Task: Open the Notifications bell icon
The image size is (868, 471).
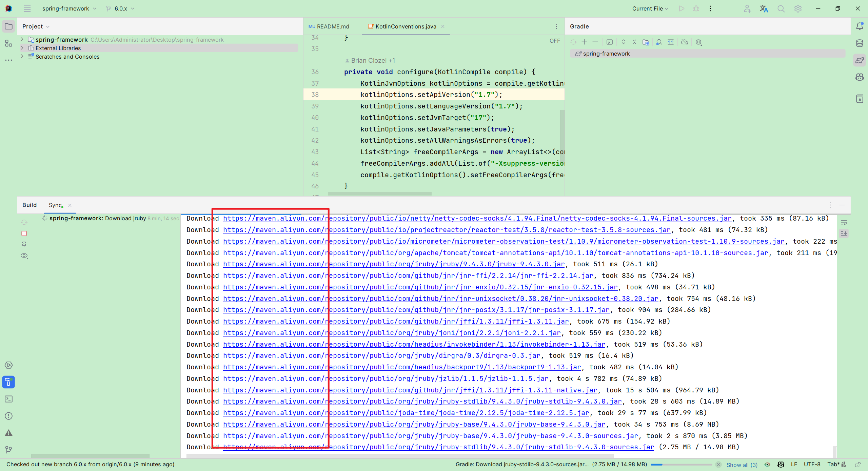Action: click(860, 26)
